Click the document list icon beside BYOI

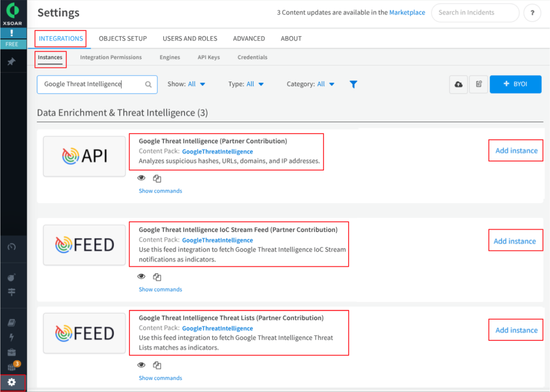pos(479,85)
